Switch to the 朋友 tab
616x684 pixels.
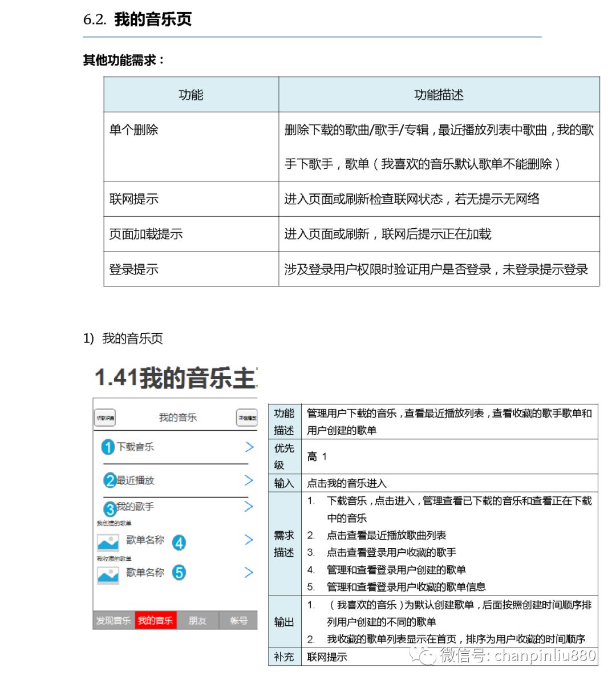197,620
